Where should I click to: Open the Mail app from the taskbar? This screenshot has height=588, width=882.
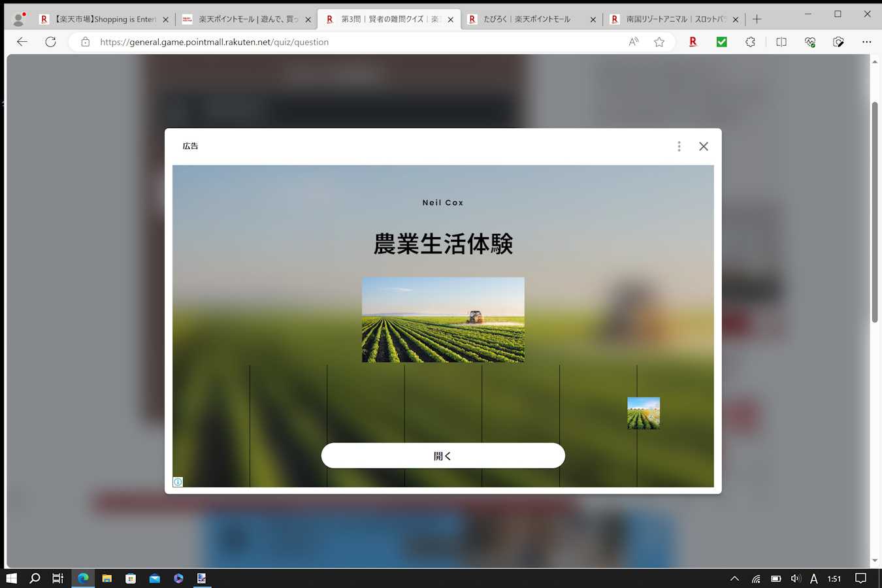click(154, 578)
